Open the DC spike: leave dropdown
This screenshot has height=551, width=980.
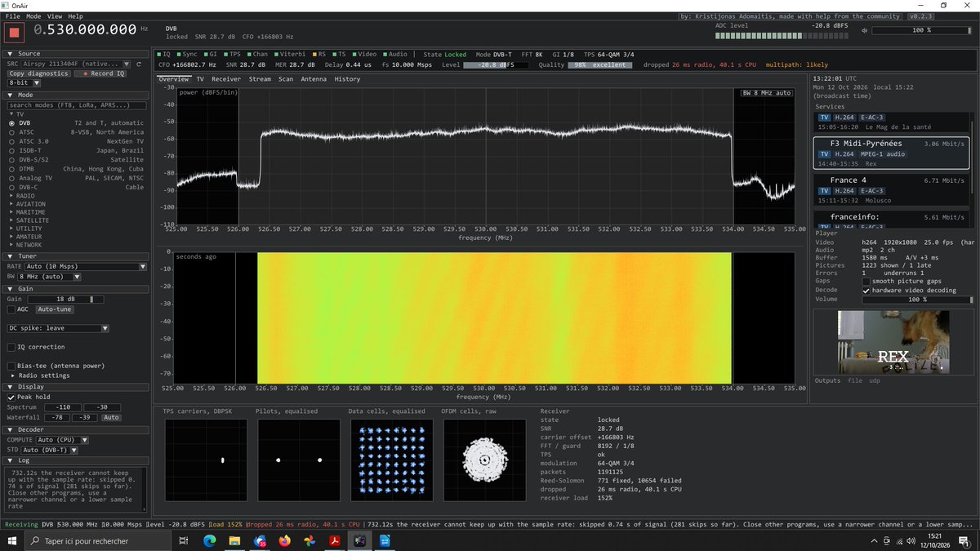58,328
